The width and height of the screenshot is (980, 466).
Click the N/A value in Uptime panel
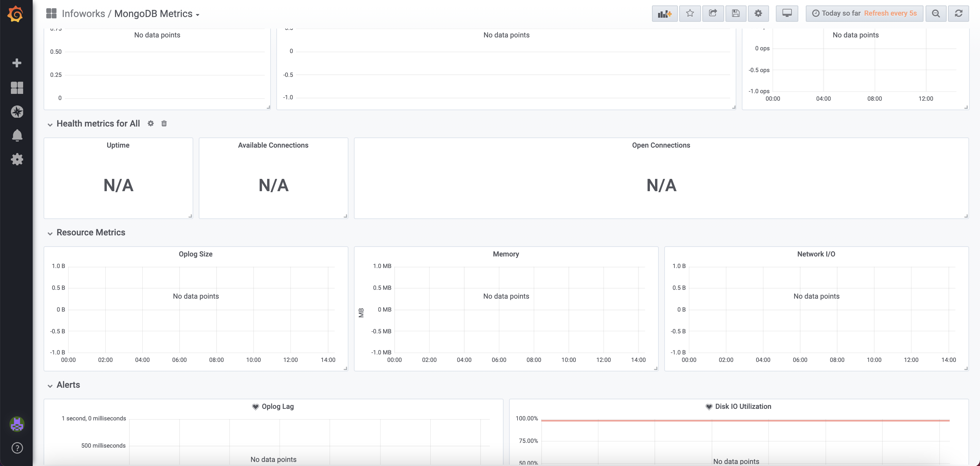[118, 185]
